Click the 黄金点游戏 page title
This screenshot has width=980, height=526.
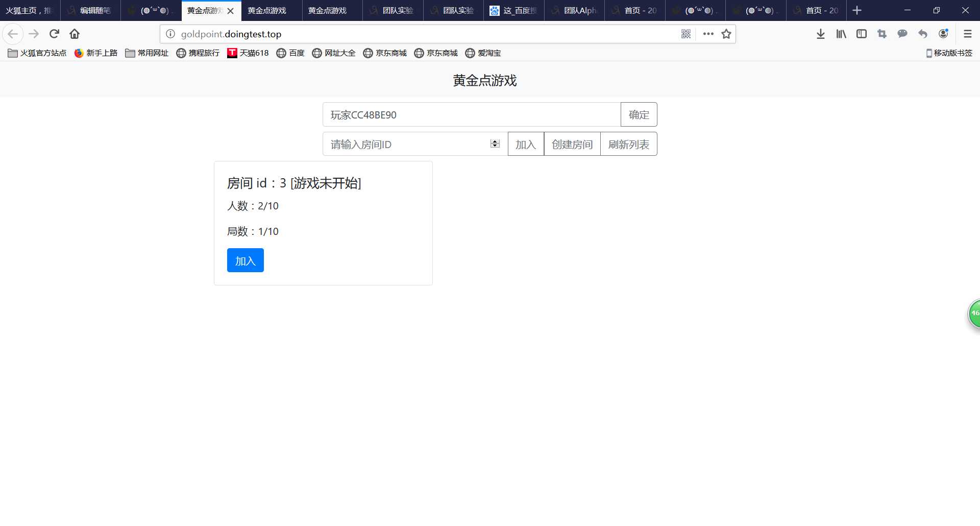[485, 81]
